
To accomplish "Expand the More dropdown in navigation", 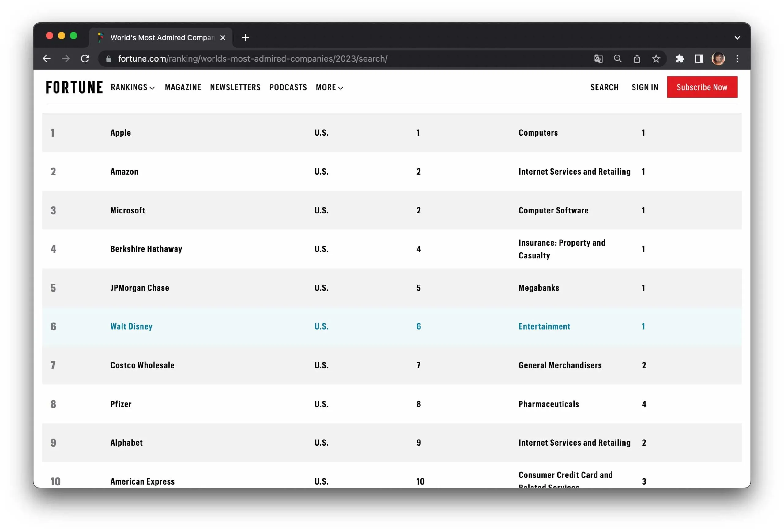I will (329, 87).
